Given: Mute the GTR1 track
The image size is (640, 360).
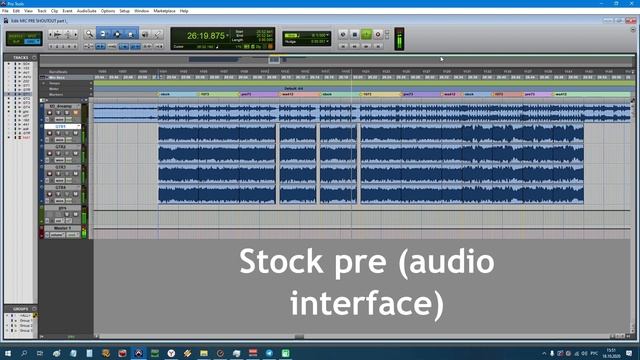Looking at the screenshot, I should point(76,133).
